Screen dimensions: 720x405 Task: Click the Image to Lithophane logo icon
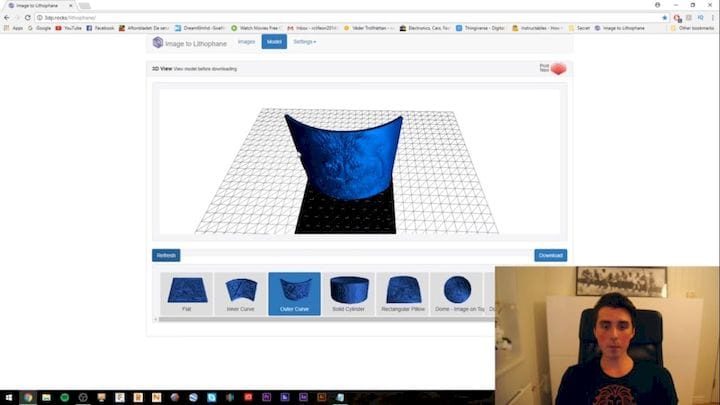pyautogui.click(x=158, y=42)
